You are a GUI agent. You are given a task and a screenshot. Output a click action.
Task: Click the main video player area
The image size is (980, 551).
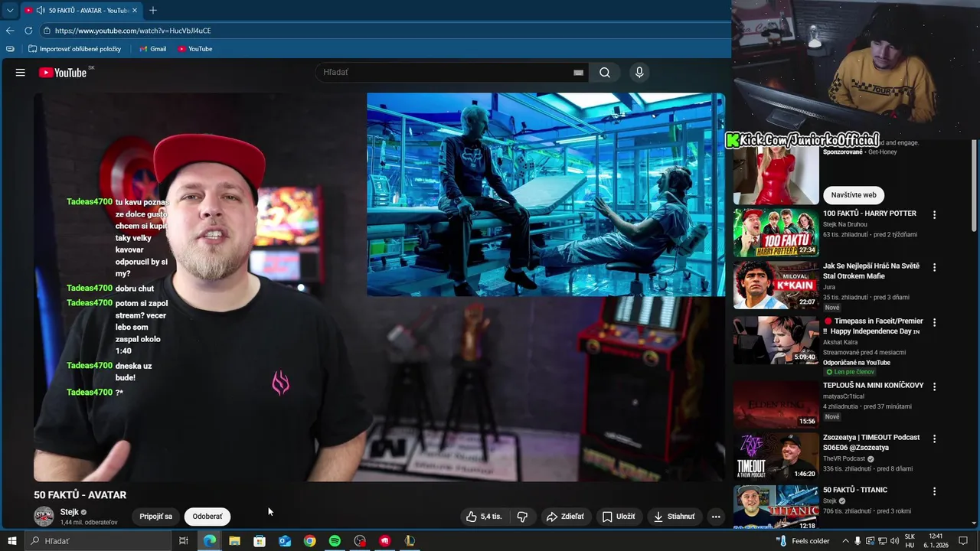tap(379, 287)
